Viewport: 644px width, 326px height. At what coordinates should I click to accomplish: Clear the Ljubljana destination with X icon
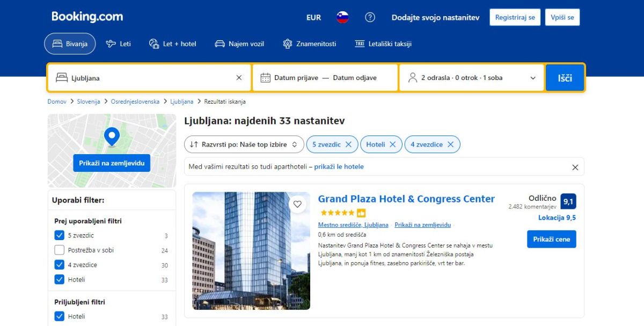239,78
